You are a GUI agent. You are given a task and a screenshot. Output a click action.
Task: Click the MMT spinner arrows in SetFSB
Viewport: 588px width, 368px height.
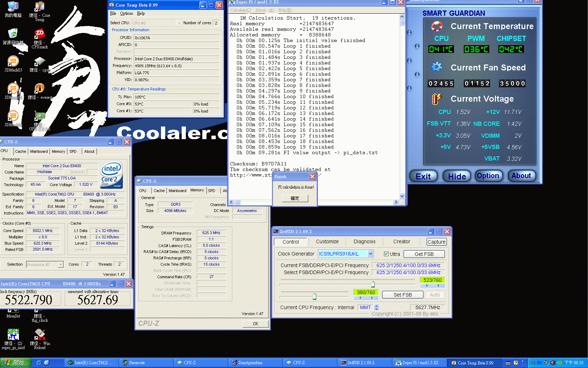(x=376, y=307)
